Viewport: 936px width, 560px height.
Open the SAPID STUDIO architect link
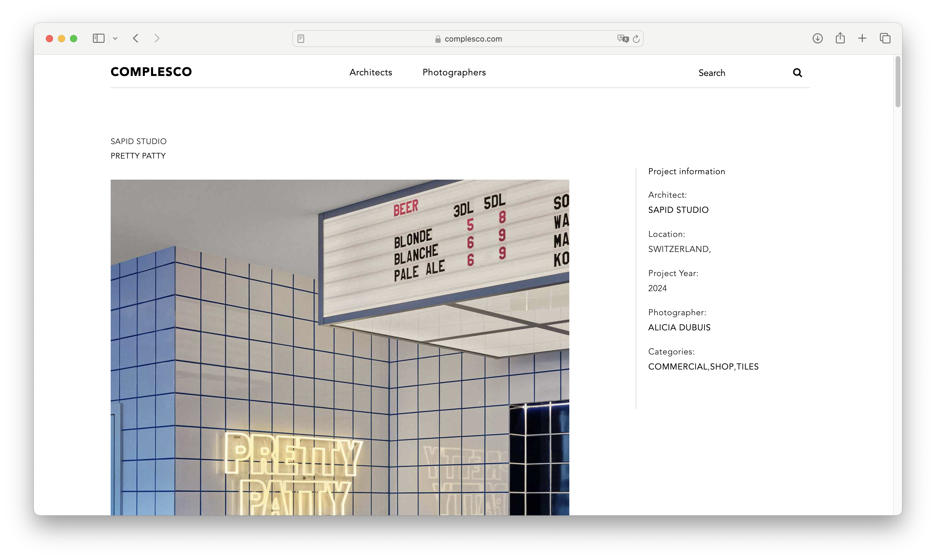678,210
